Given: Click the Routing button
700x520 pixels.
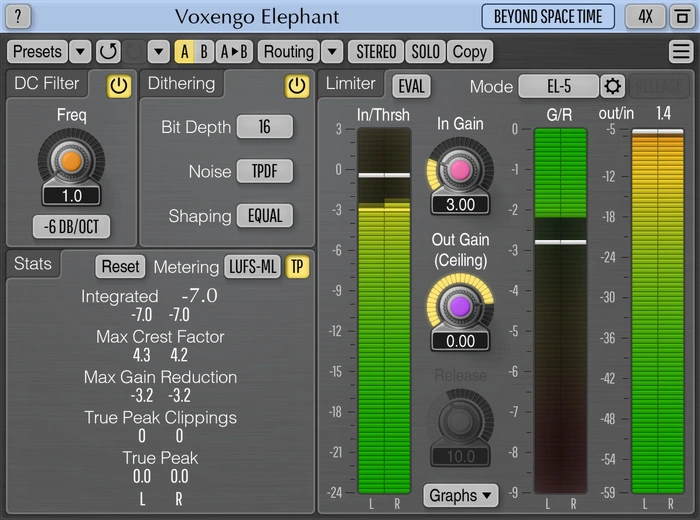Looking at the screenshot, I should coord(289,52).
